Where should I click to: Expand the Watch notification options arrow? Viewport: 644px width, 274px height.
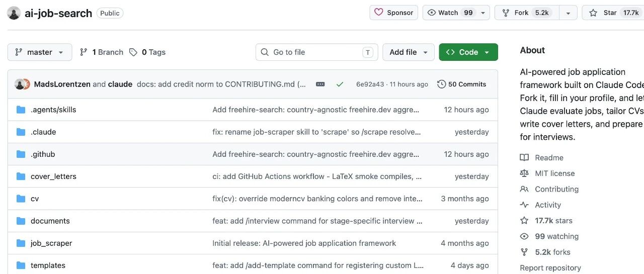pyautogui.click(x=483, y=13)
